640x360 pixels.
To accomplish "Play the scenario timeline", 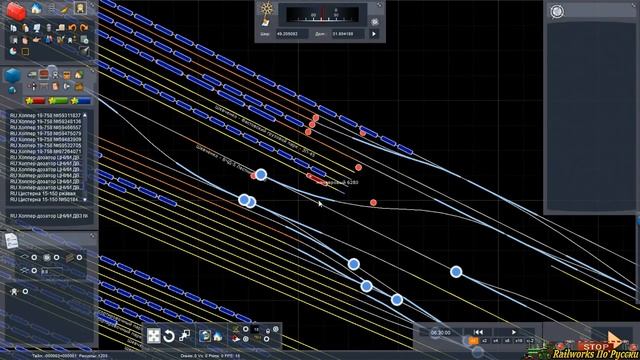I will click(x=513, y=332).
